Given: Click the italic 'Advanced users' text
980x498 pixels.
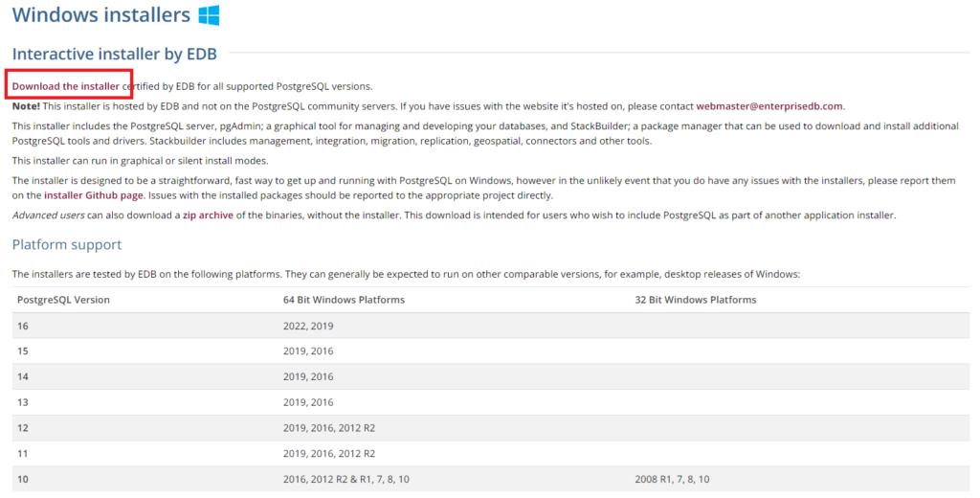Looking at the screenshot, I should (48, 215).
